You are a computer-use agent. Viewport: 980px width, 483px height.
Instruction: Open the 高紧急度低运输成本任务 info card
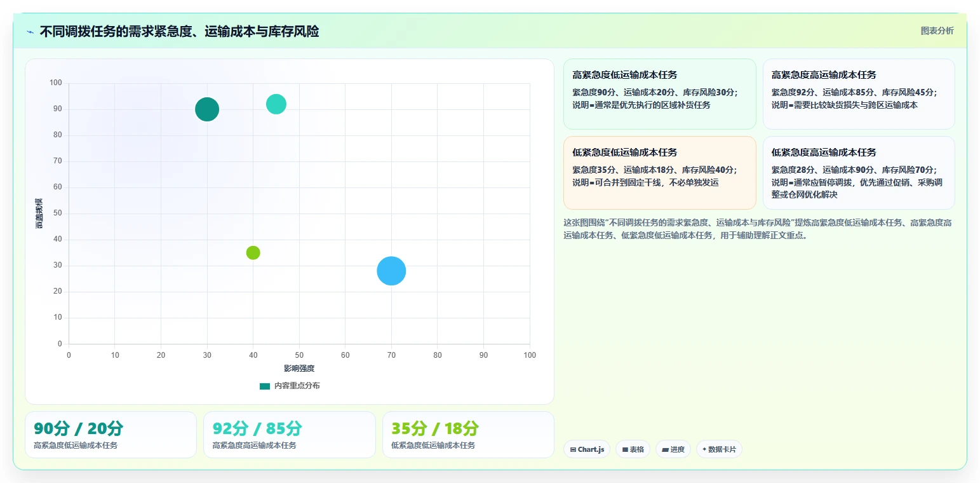(x=659, y=94)
